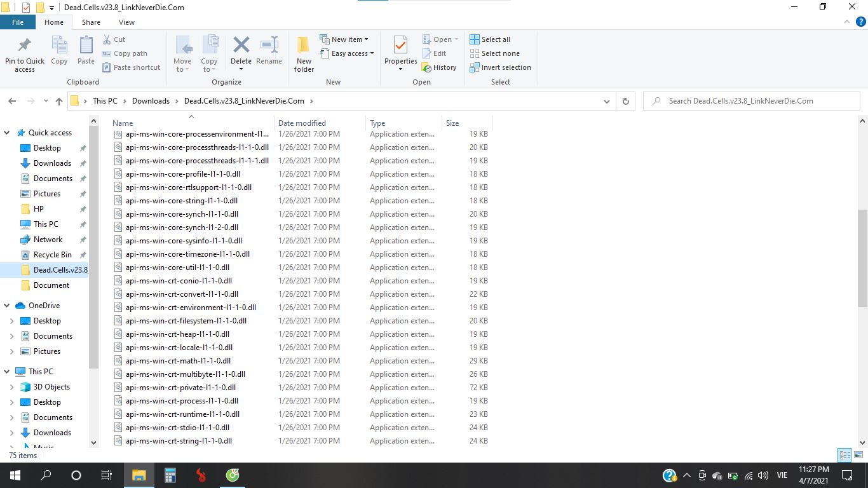This screenshot has height=488, width=868.
Task: Expand the 3D Objects tree node
Action: coord(12,387)
